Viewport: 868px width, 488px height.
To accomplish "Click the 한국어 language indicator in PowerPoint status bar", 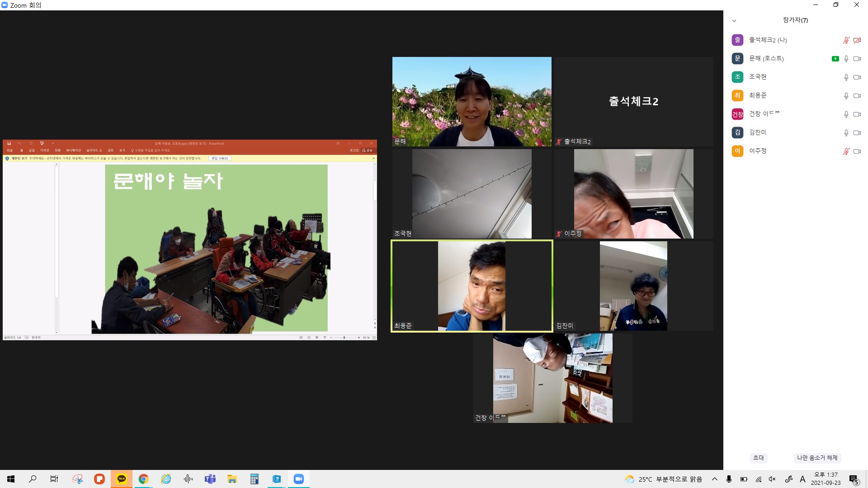I will (x=36, y=338).
